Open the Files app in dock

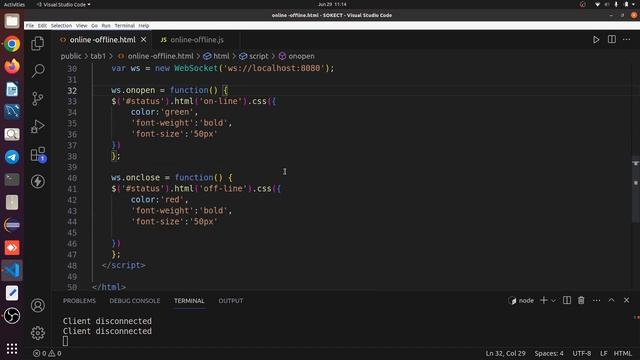12,21
